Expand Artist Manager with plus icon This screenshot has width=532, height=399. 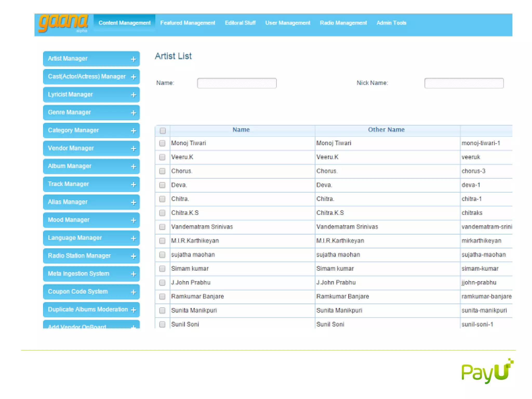pos(133,59)
